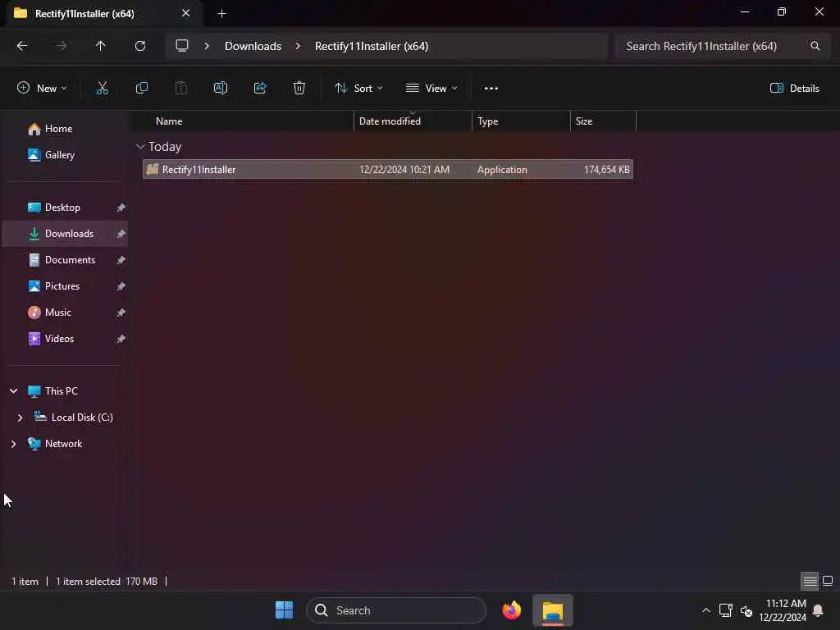
Task: Expand the Network tree node
Action: click(x=13, y=444)
